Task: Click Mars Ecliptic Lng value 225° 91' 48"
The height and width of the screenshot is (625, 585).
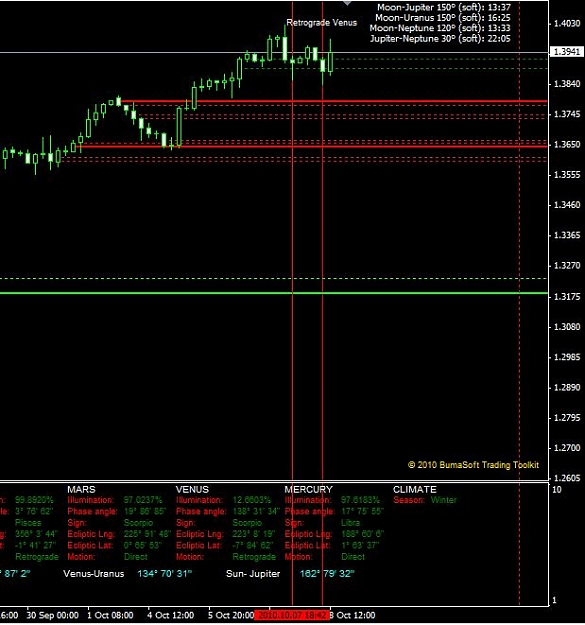Action: 147,534
